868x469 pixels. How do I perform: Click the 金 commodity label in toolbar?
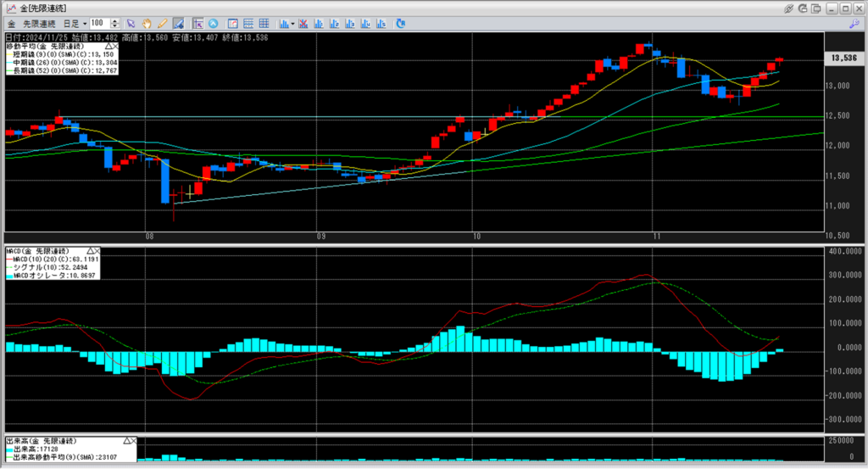[10, 23]
